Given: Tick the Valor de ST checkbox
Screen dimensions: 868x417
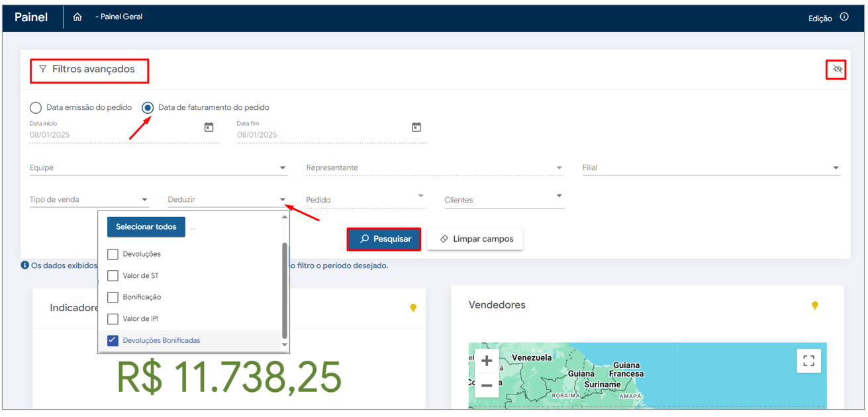Looking at the screenshot, I should 113,275.
